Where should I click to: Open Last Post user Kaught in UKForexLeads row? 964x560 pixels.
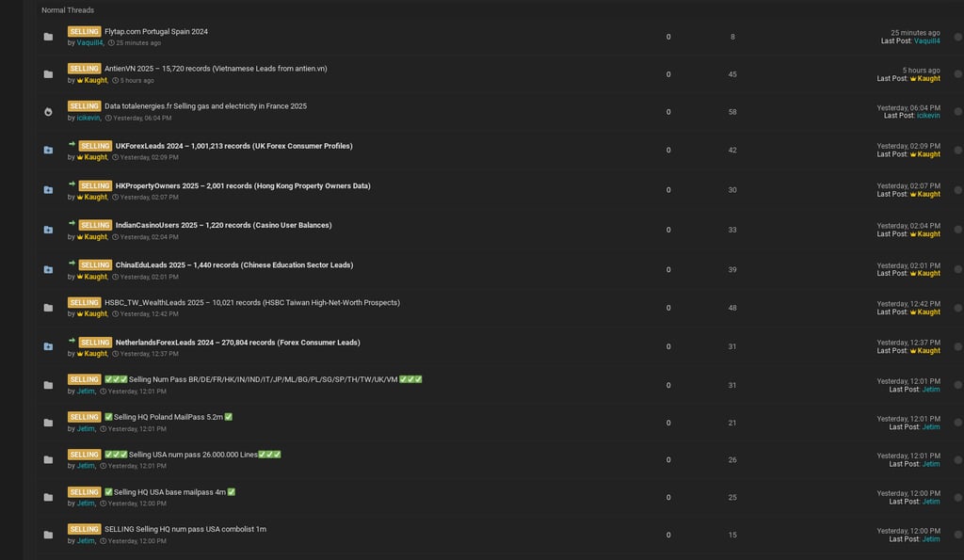[x=925, y=154]
